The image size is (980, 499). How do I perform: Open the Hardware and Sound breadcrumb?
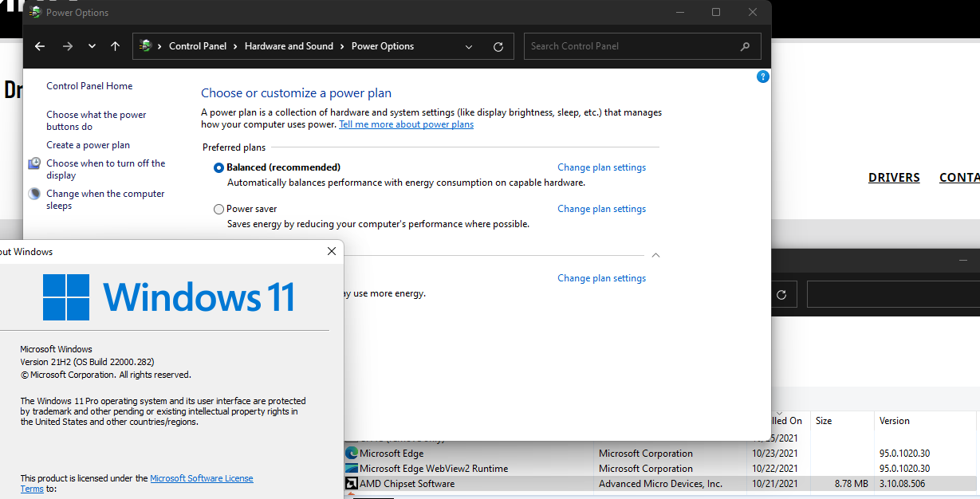(289, 46)
